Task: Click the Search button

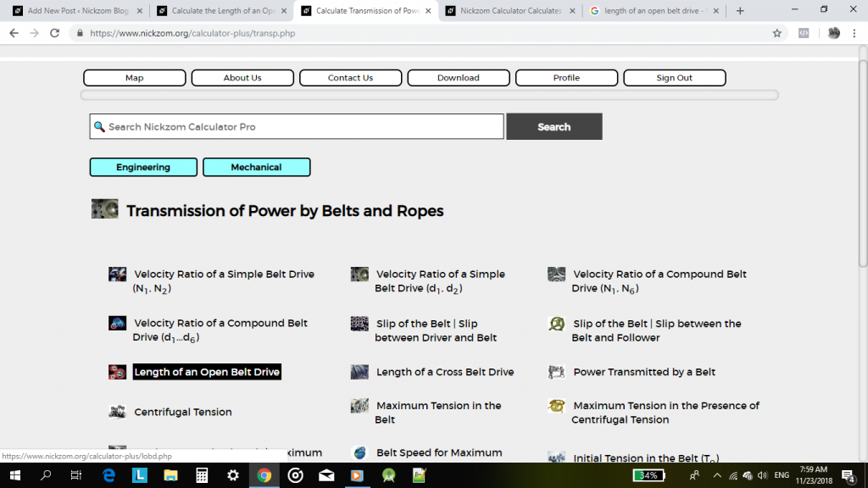Action: pos(554,127)
